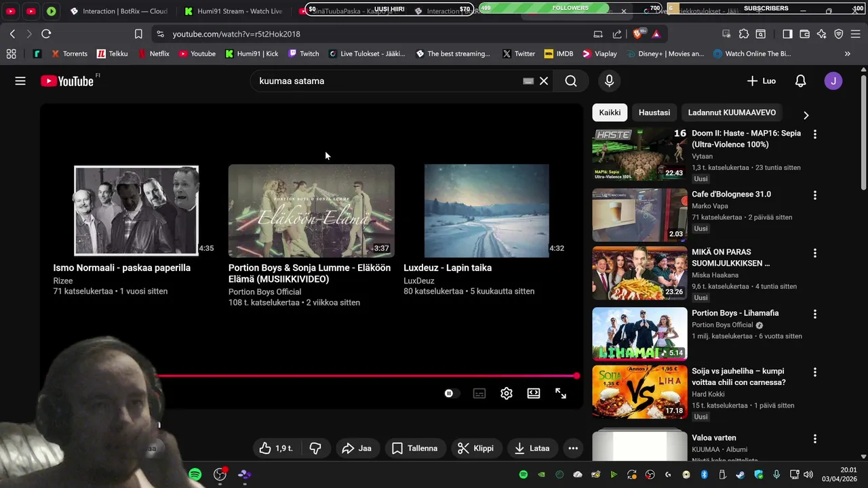Dislike the video with thumbs-down
Viewport: 868px width, 488px height.
[315, 448]
